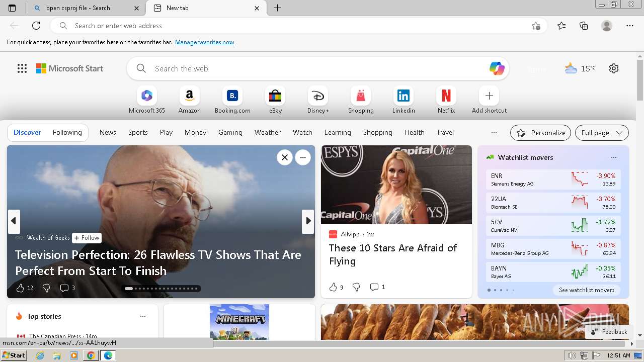
Task: Refresh the page
Action: pyautogui.click(x=36, y=26)
